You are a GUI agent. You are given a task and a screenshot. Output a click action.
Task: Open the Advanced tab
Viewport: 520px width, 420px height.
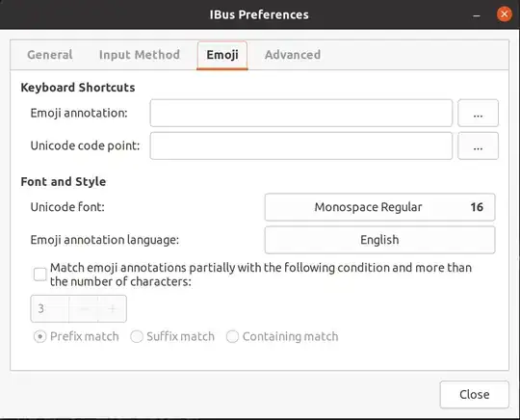tap(293, 55)
